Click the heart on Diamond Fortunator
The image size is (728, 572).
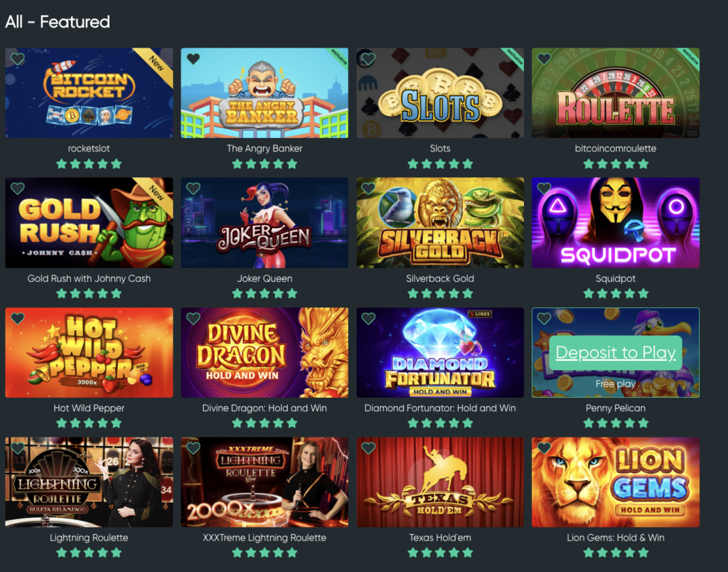point(369,319)
